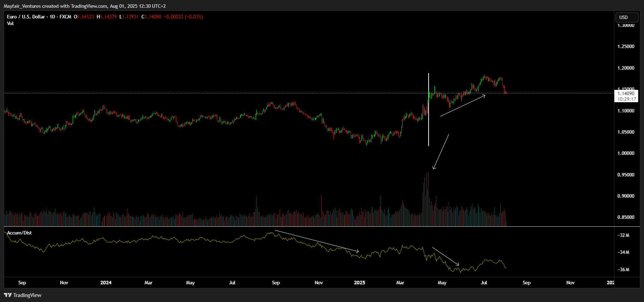Click the Mayfair_Ventures created with TradingView.com header text

(85, 6)
